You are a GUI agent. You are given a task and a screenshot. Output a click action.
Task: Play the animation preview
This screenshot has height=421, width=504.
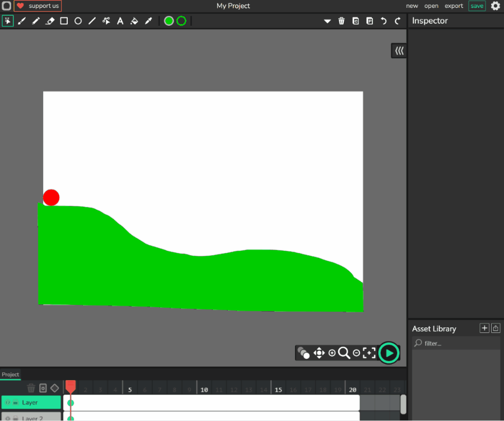click(389, 353)
